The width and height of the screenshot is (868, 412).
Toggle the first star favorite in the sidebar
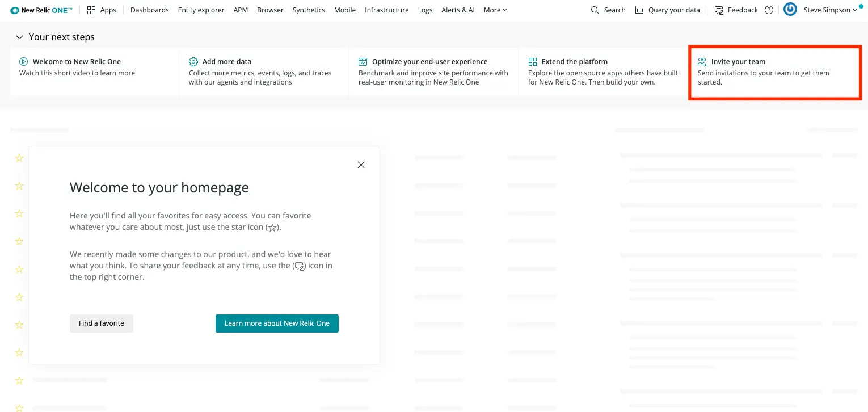coord(19,158)
